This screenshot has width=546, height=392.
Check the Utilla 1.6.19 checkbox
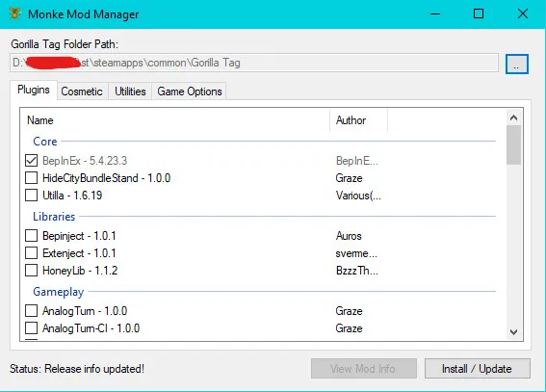pos(32,195)
